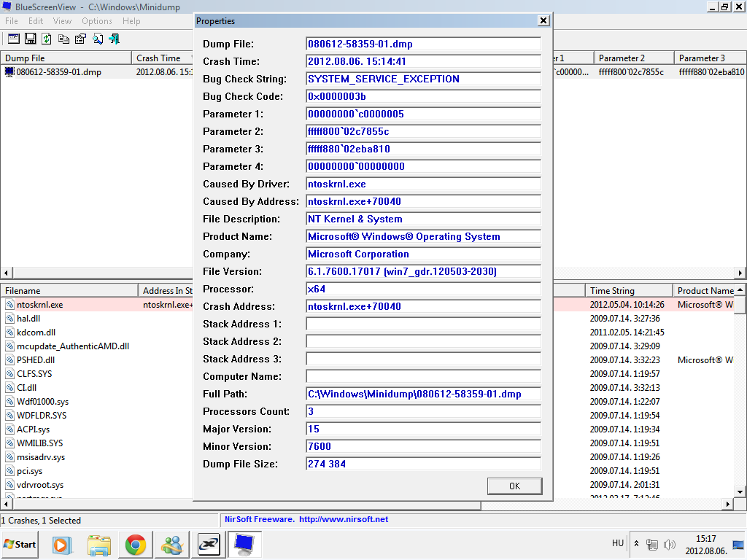Image resolution: width=747 pixels, height=560 pixels.
Task: Close the Properties dialog
Action: point(543,20)
